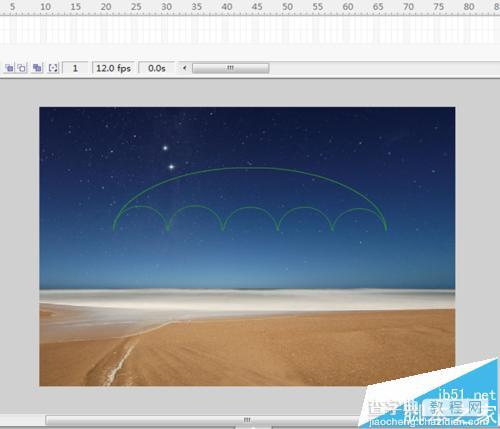Click the leftmost small green arc
The height and width of the screenshot is (429, 500).
(x=140, y=207)
